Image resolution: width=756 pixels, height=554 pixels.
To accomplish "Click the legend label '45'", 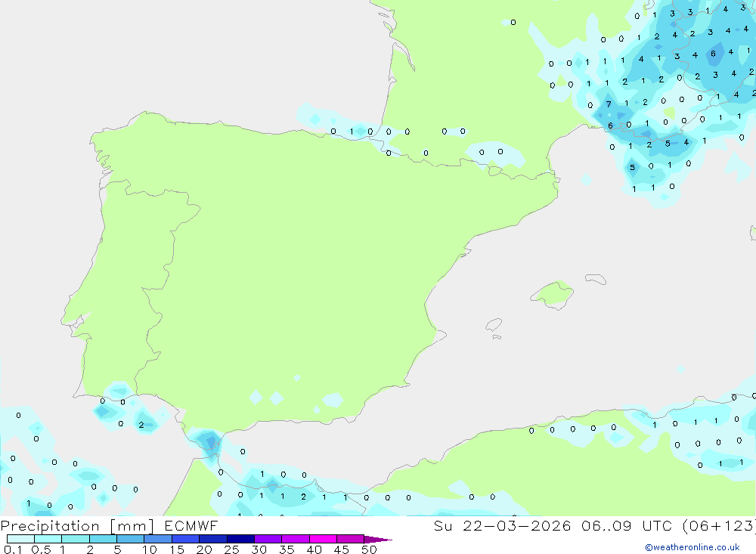I will click(x=342, y=549).
